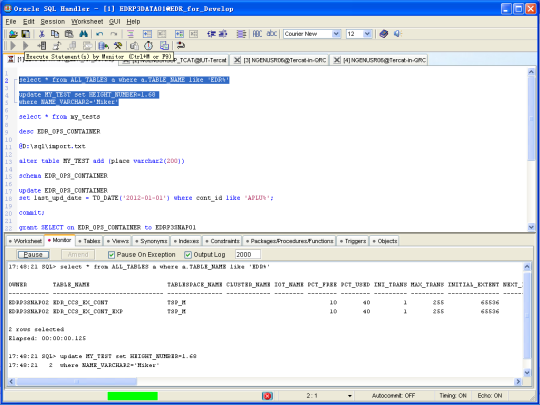Screen dimensions: 540x405
Task: Click the monitor horizontal scrollbar right arrow
Action: click(517, 382)
